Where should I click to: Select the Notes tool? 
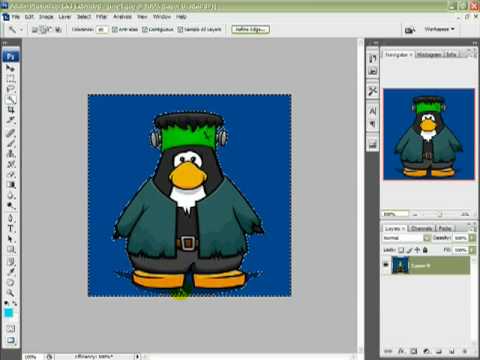(10, 262)
